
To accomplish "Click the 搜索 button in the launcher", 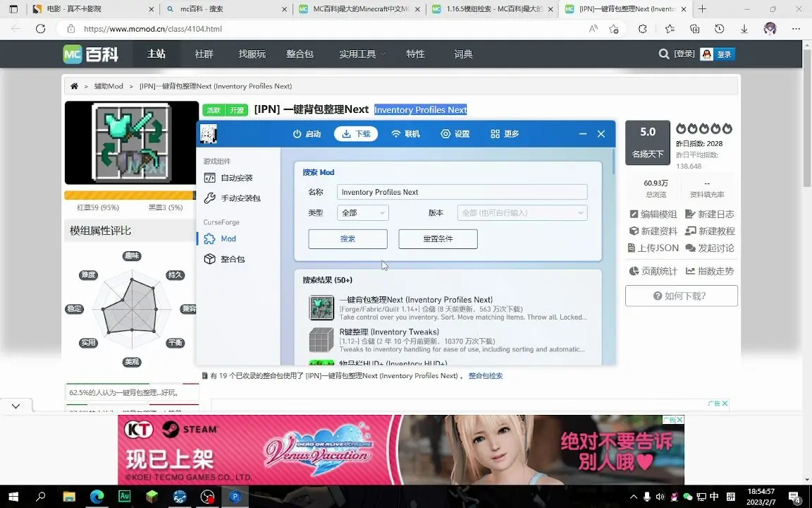I will point(348,239).
